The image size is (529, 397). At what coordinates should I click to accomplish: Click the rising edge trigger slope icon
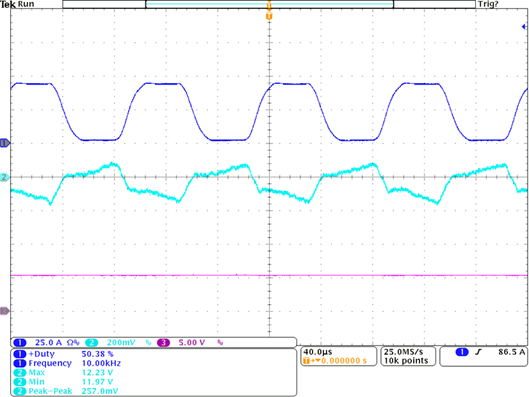point(478,352)
